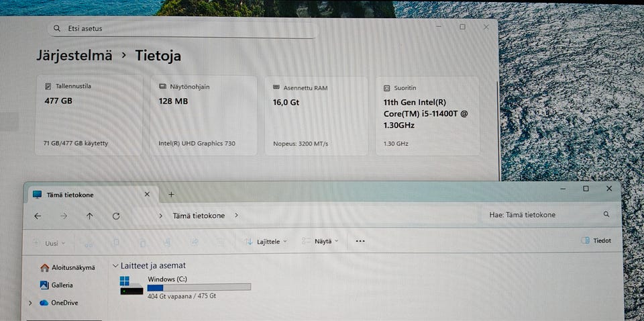644x321 pixels.
Task: Open the three-dot more options menu
Action: coord(360,241)
